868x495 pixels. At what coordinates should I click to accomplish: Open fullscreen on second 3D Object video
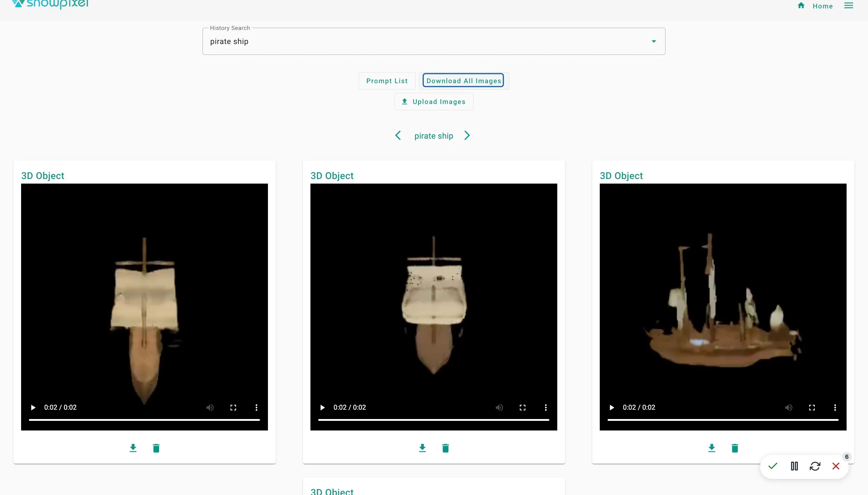(522, 407)
